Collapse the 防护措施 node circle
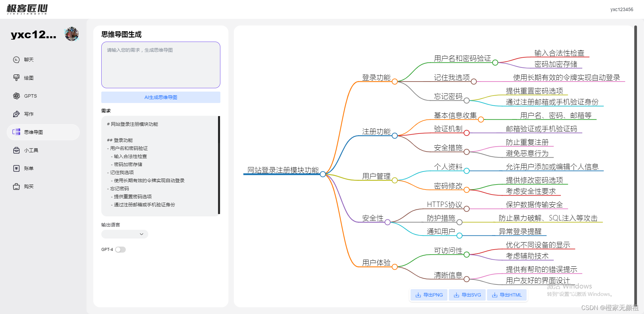The height and width of the screenshot is (314, 644). (460, 222)
